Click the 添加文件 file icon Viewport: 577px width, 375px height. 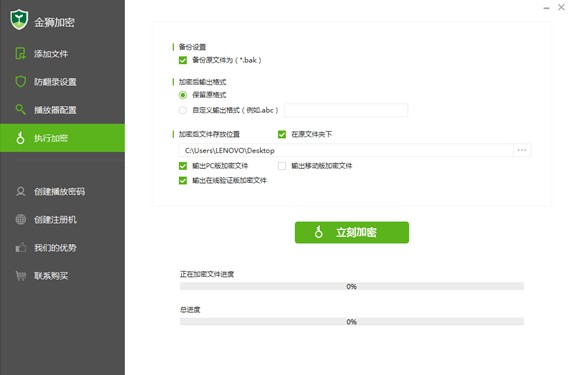(20, 53)
